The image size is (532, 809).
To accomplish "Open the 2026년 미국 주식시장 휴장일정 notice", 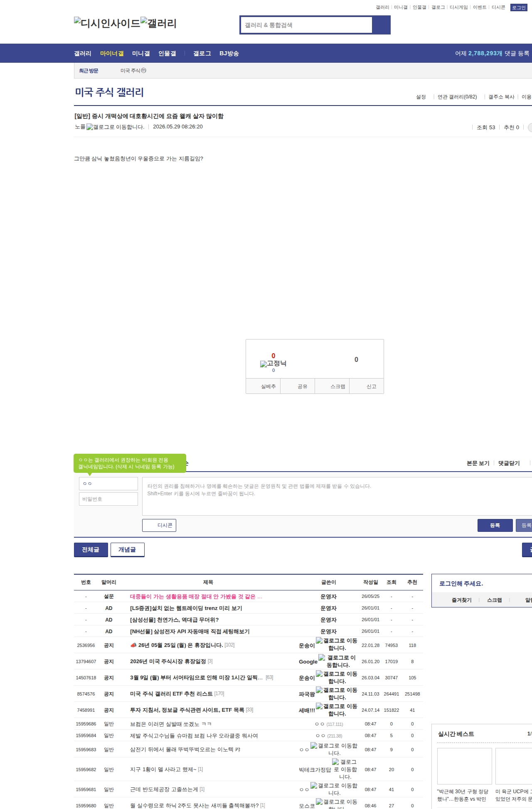I will (x=168, y=661).
